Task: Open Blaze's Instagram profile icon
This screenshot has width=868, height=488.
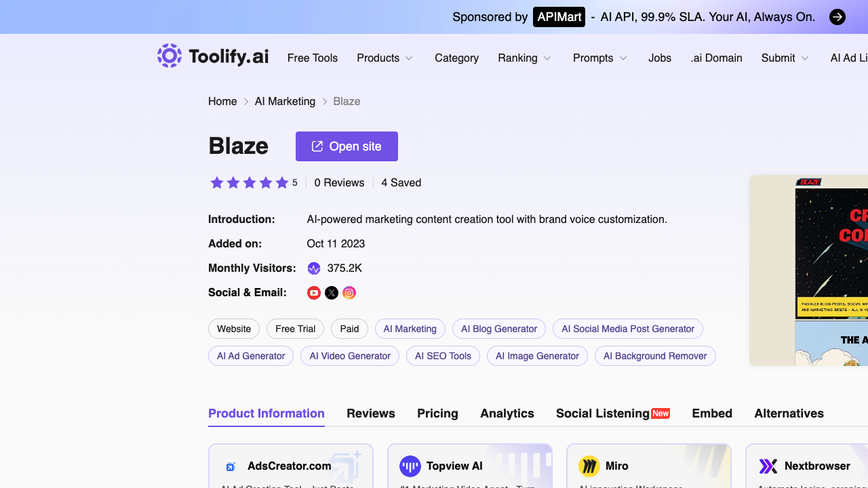Action: coord(349,293)
